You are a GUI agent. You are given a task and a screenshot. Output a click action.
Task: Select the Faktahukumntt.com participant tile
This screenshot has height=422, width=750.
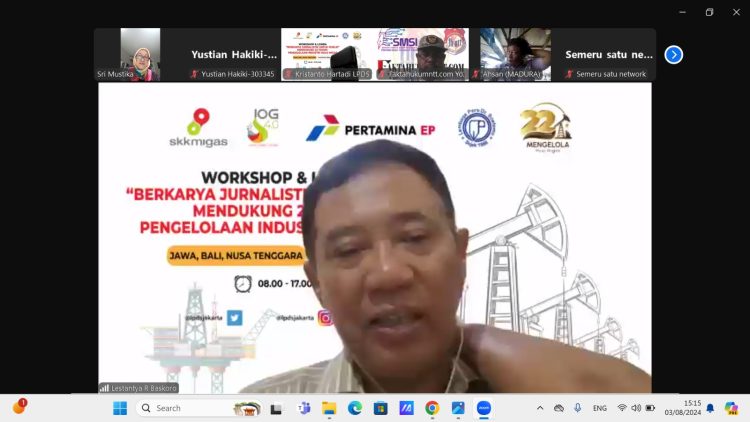tap(422, 54)
